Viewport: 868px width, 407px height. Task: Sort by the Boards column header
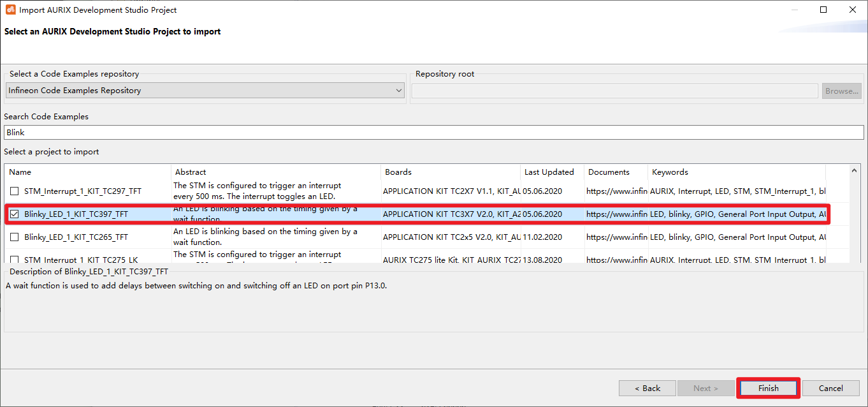[x=451, y=172]
